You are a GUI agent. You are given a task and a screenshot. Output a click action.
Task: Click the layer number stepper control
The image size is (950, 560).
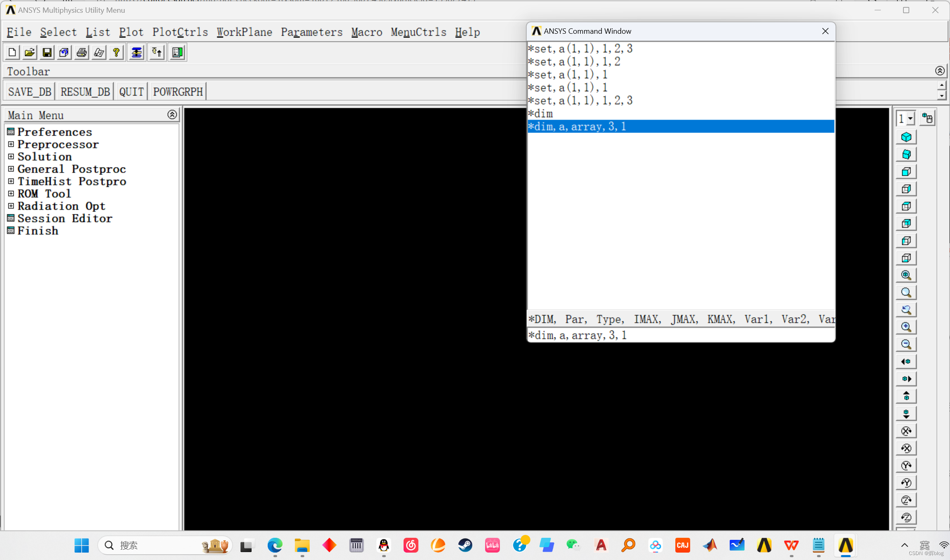point(906,118)
